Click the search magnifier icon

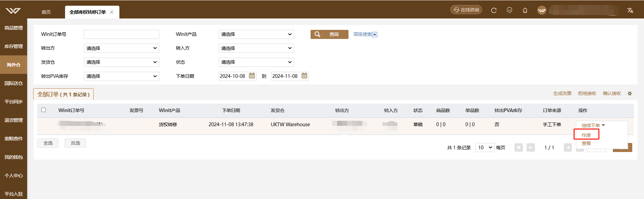pos(317,34)
